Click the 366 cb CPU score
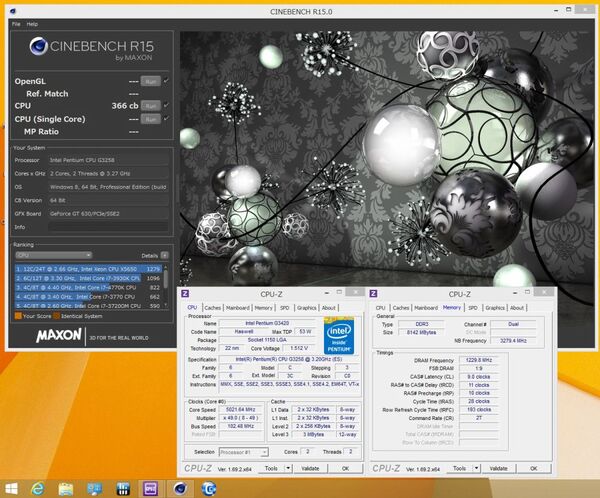Viewport: 600px width, 498px height. pyautogui.click(x=125, y=106)
